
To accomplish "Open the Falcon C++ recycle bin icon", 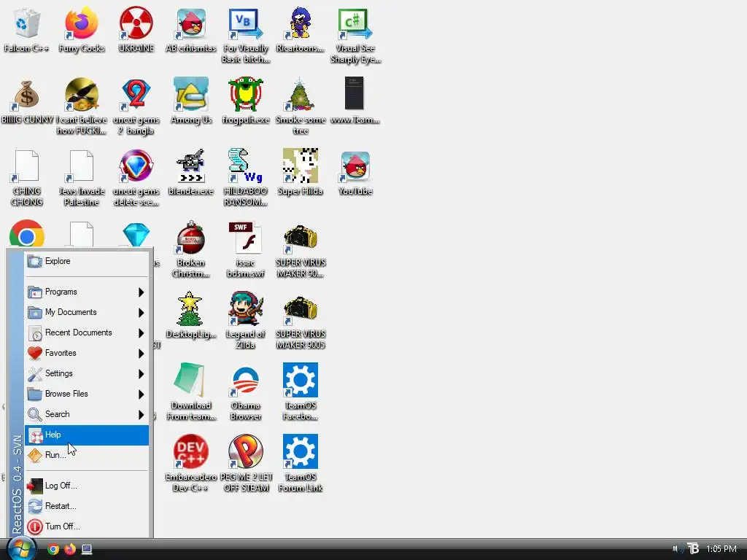I will tap(26, 24).
